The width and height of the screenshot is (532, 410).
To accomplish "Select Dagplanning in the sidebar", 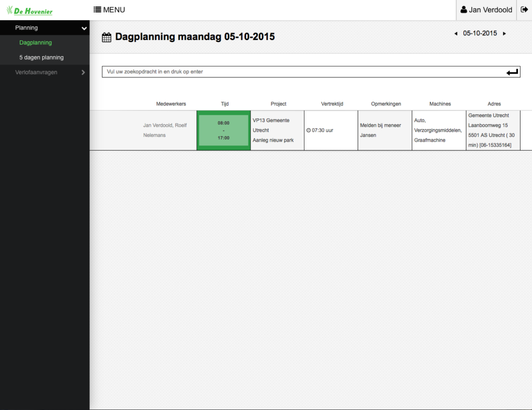I will coord(36,43).
